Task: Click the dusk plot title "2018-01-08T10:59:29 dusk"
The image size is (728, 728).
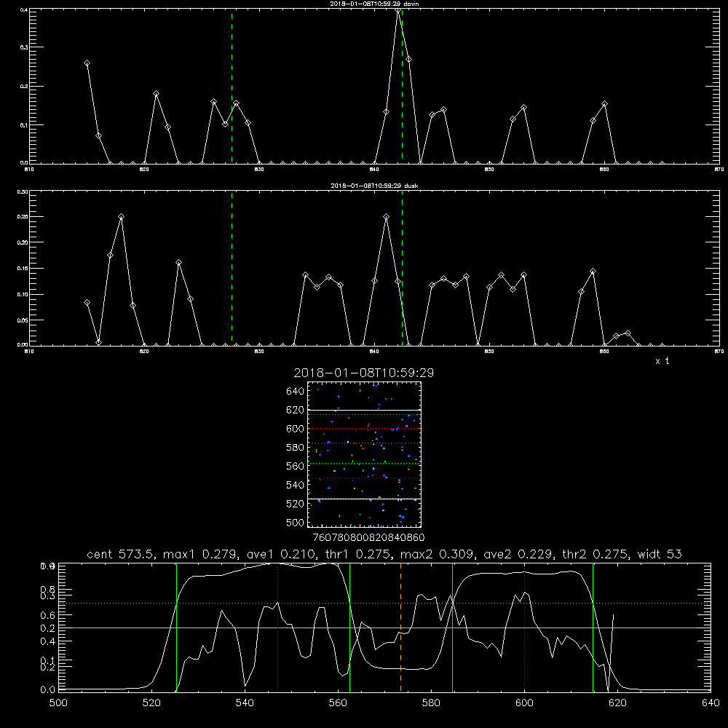Action: (374, 186)
